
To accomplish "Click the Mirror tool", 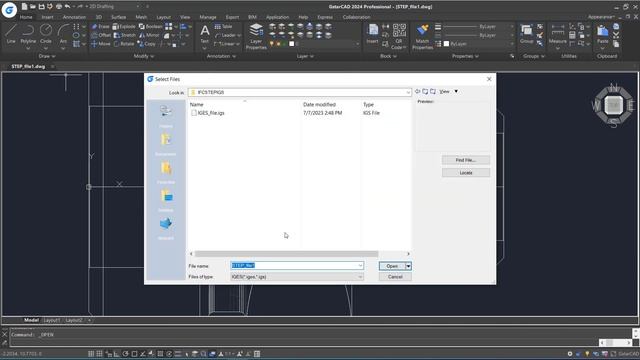I will (x=149, y=35).
